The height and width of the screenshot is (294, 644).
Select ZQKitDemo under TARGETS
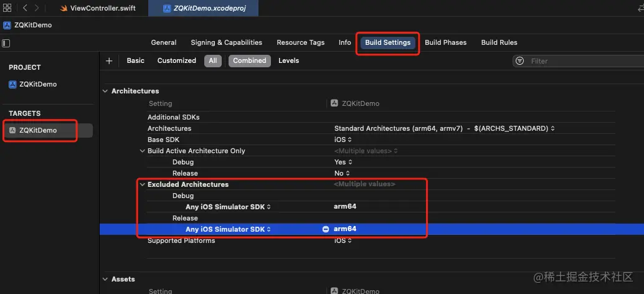point(49,130)
